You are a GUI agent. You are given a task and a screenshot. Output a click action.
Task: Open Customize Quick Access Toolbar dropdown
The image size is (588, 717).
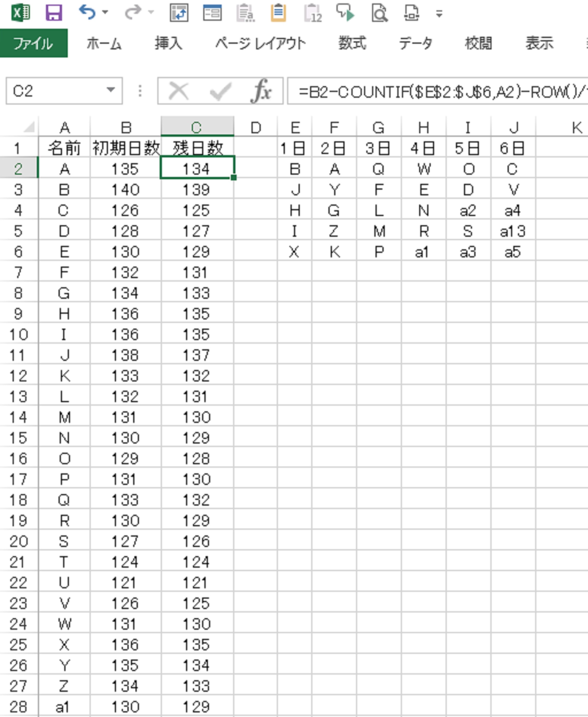pos(439,14)
